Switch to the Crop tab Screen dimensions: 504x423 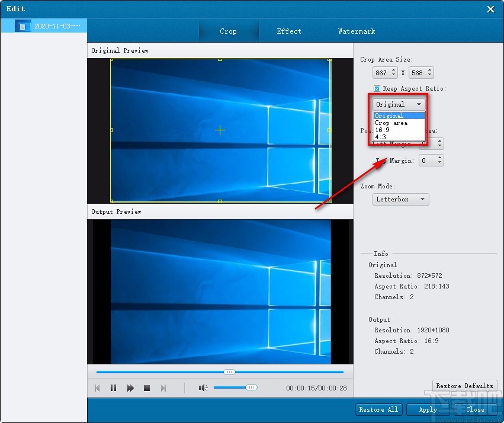click(228, 31)
